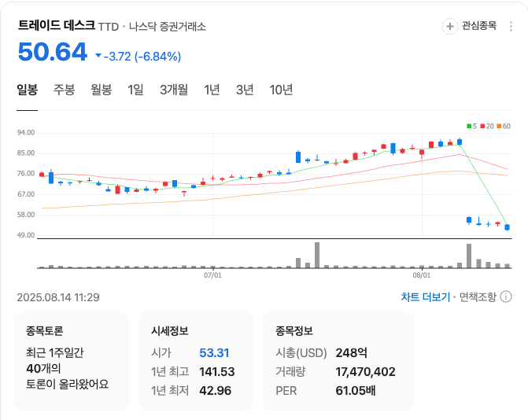Click the TTD ticker symbol
The height and width of the screenshot is (420, 528).
coord(109,27)
